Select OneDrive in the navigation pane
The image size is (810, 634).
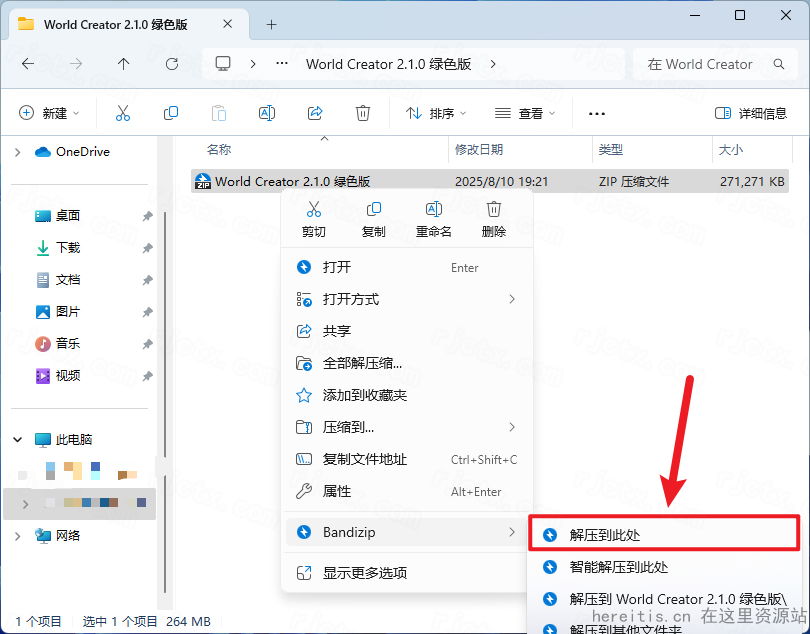pyautogui.click(x=72, y=152)
